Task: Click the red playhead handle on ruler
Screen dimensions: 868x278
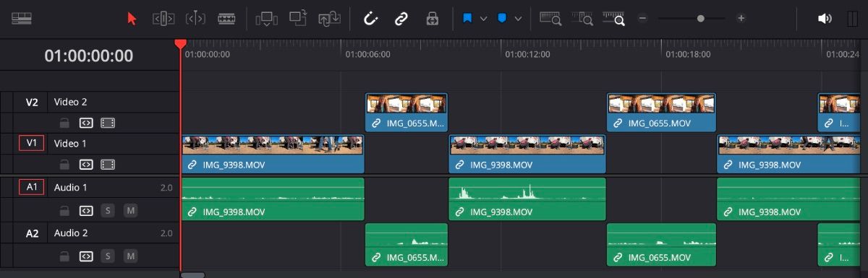Action: [x=180, y=45]
